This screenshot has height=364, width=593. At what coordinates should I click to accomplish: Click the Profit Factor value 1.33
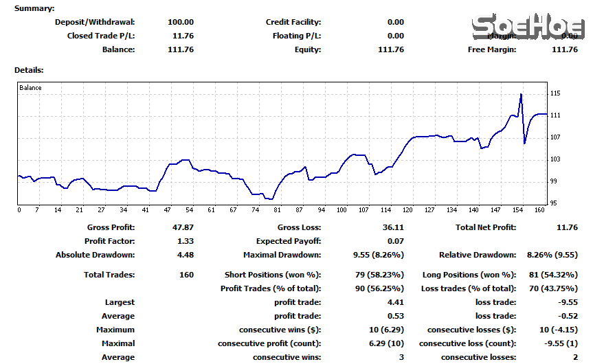click(186, 241)
